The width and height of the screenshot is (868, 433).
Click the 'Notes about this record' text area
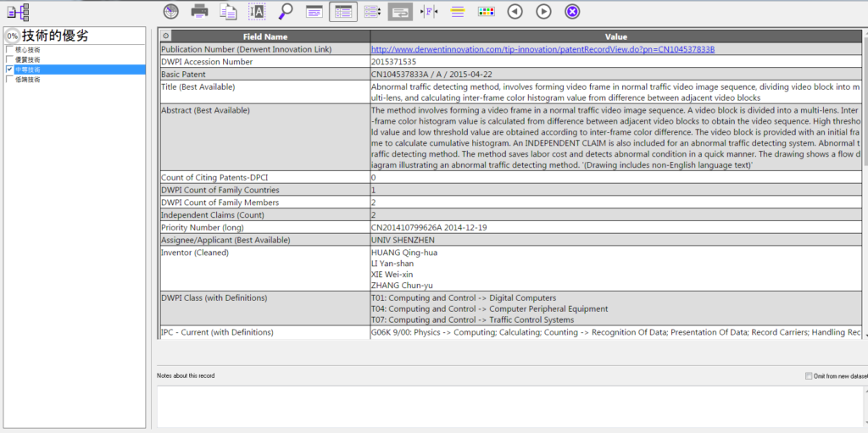click(509, 405)
